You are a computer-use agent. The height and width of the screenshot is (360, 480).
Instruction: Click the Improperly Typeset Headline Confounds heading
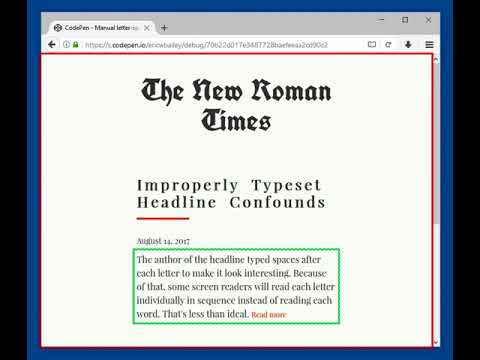click(x=231, y=194)
